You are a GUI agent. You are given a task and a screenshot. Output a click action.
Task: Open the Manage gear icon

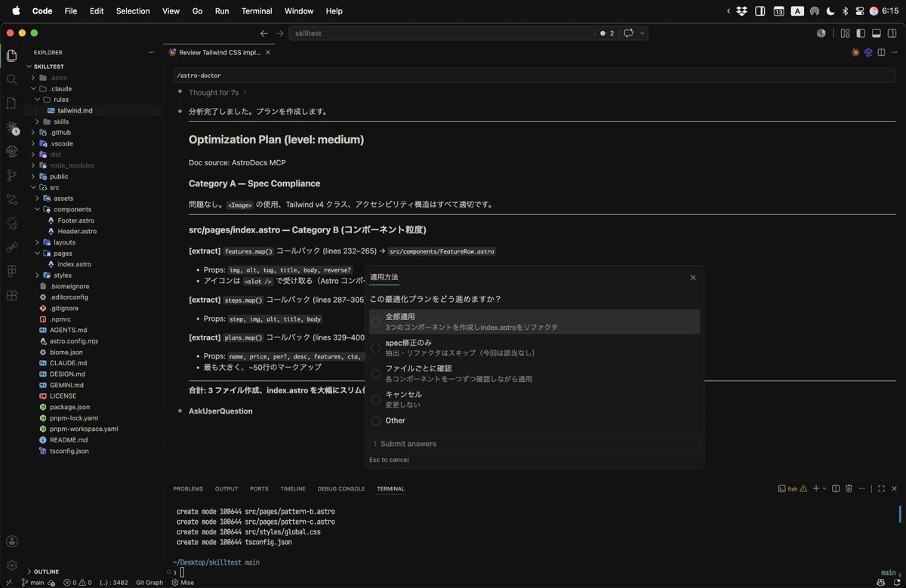click(11, 565)
